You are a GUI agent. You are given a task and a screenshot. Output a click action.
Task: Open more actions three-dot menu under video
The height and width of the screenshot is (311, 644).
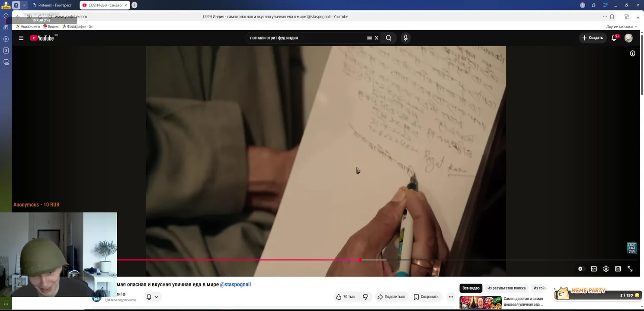(x=451, y=297)
